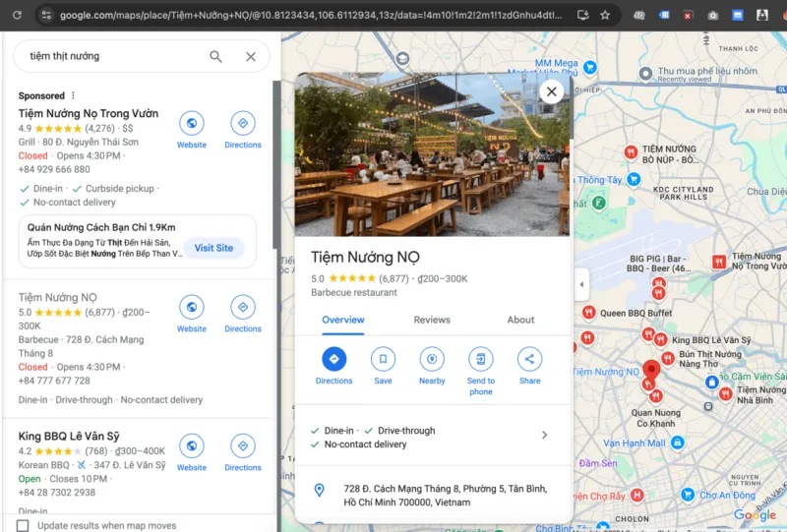787x532 pixels.
Task: Select the Chợ An Đông map pin
Action: pyautogui.click(x=688, y=495)
